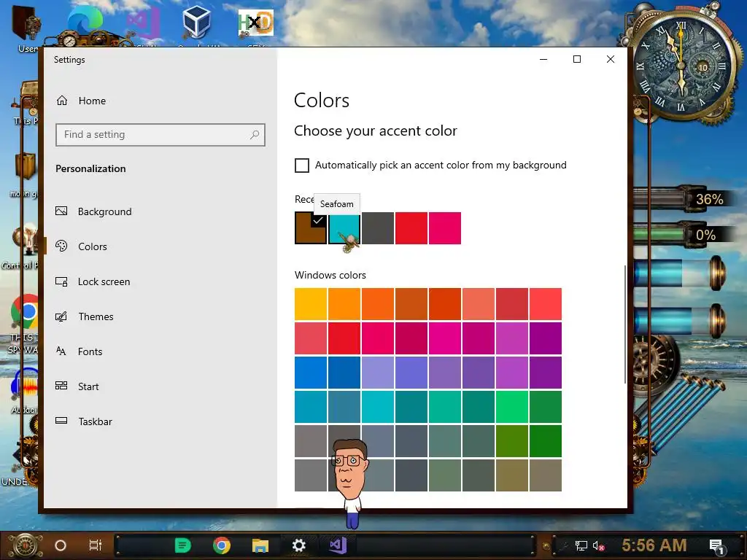The height and width of the screenshot is (560, 747).
Task: Open the notification center icon
Action: (x=717, y=547)
